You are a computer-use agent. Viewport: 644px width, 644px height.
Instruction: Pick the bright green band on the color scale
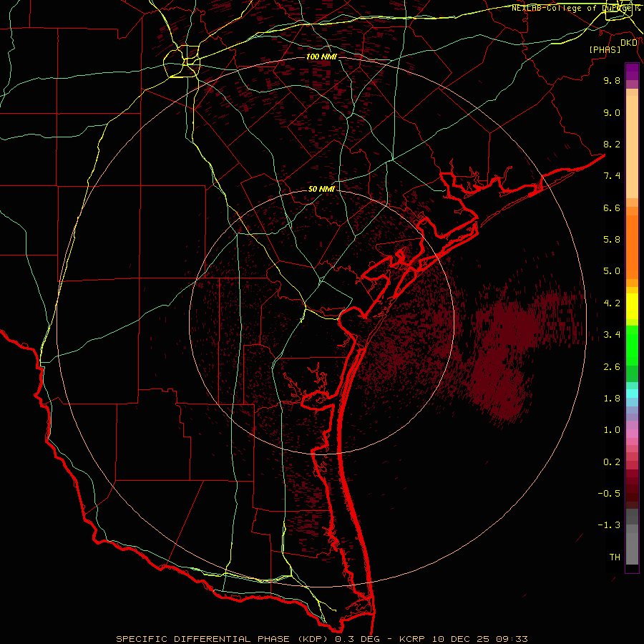coord(632,346)
